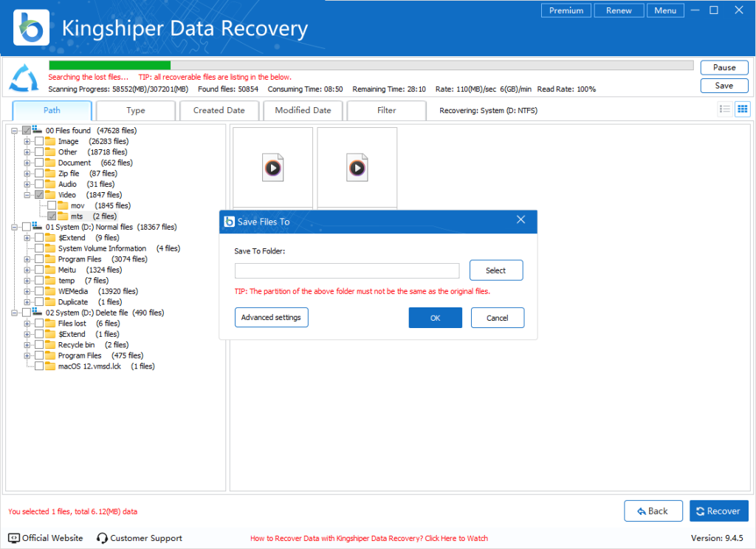Click Select to choose a folder

point(496,270)
